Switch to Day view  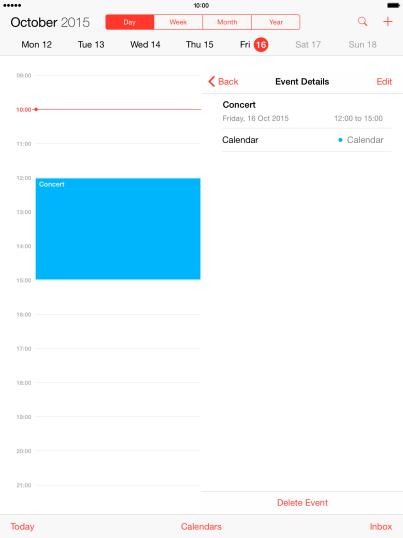click(130, 22)
